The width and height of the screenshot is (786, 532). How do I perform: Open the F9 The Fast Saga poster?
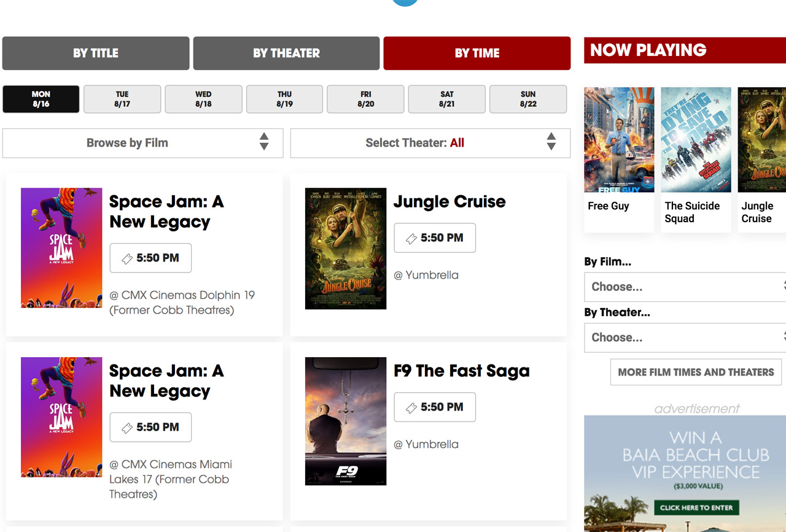coord(346,421)
